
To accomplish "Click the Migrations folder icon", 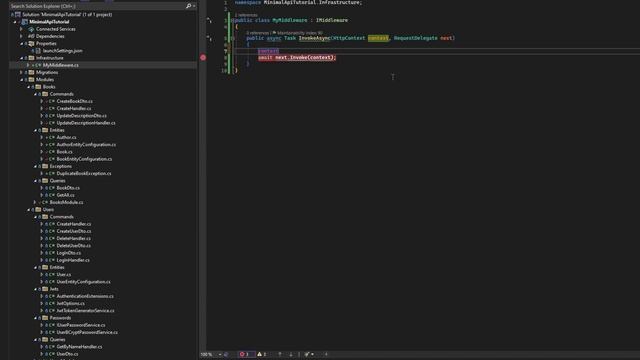I will coord(31,73).
